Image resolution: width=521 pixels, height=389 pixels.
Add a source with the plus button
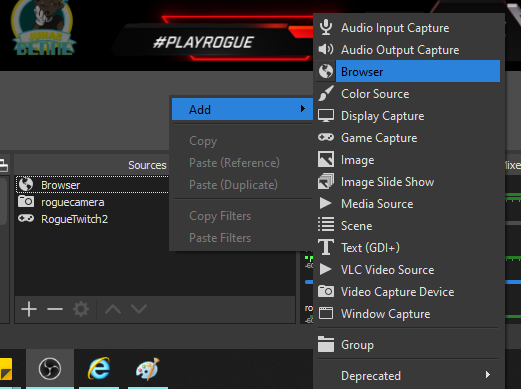click(x=29, y=309)
